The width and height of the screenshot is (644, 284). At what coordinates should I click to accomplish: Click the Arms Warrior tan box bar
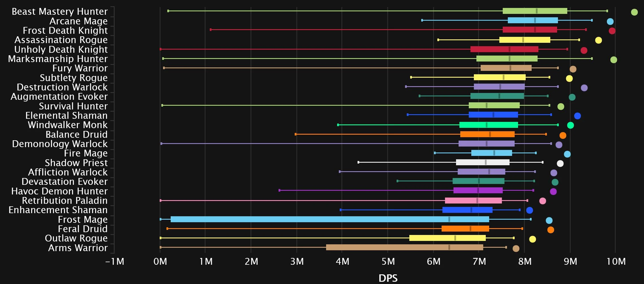404,247
